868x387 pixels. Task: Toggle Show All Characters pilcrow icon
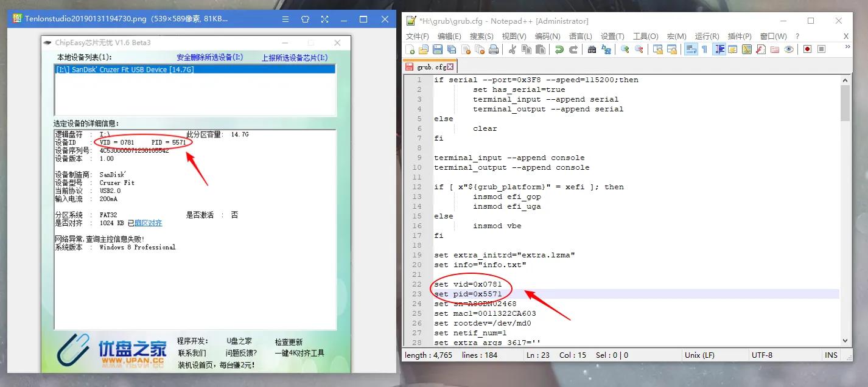point(704,49)
